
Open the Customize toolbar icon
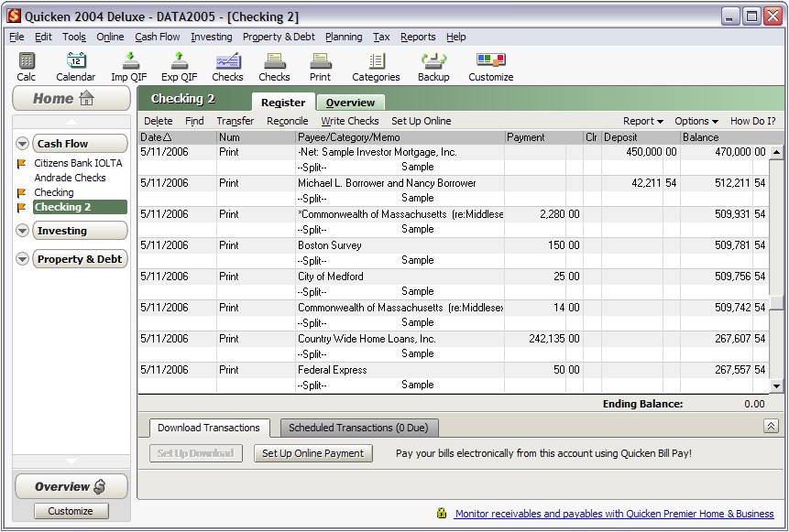coord(490,67)
